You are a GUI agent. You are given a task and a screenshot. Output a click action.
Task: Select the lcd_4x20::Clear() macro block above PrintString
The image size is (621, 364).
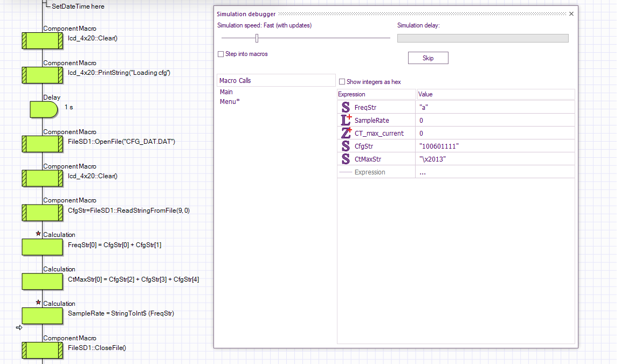43,41
